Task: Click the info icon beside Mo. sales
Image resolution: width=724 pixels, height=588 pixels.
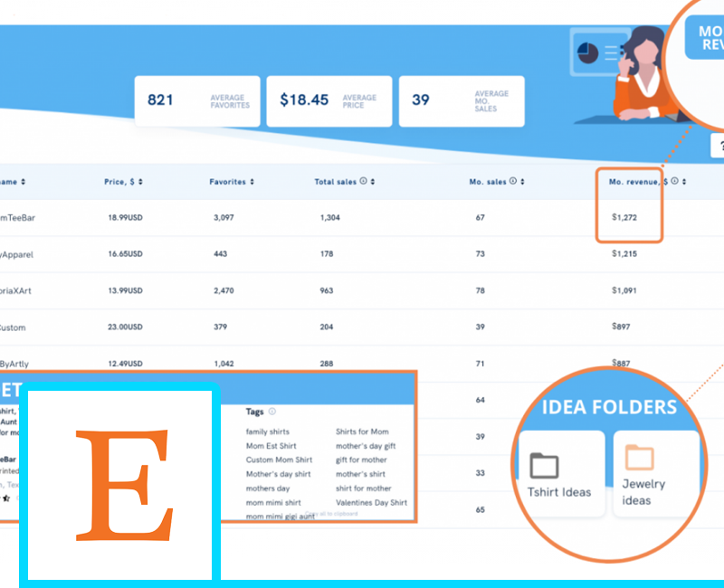Action: tap(512, 182)
